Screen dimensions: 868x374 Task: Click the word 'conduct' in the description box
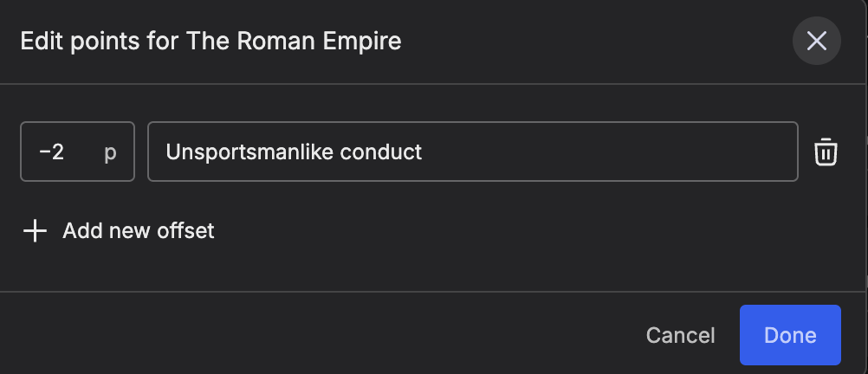click(x=381, y=152)
